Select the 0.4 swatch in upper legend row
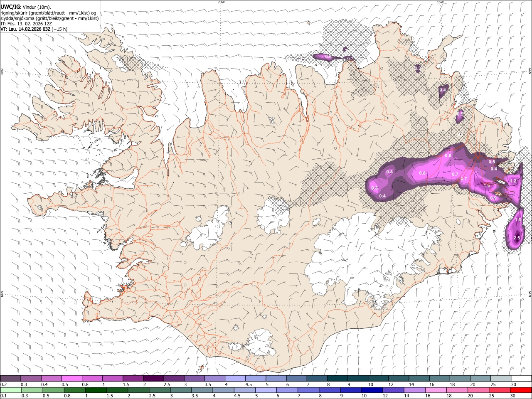The height and width of the screenshot is (399, 532). pos(51,378)
